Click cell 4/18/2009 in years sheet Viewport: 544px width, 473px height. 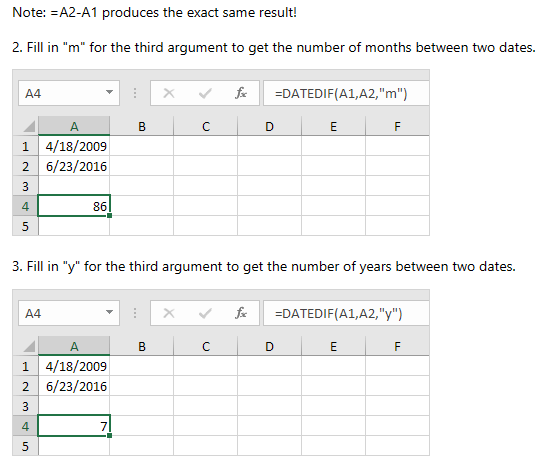[74, 366]
